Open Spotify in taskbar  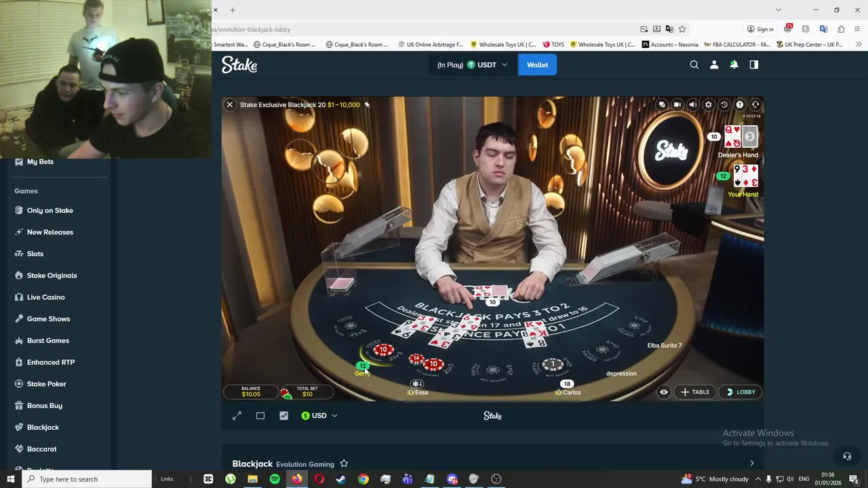[275, 479]
